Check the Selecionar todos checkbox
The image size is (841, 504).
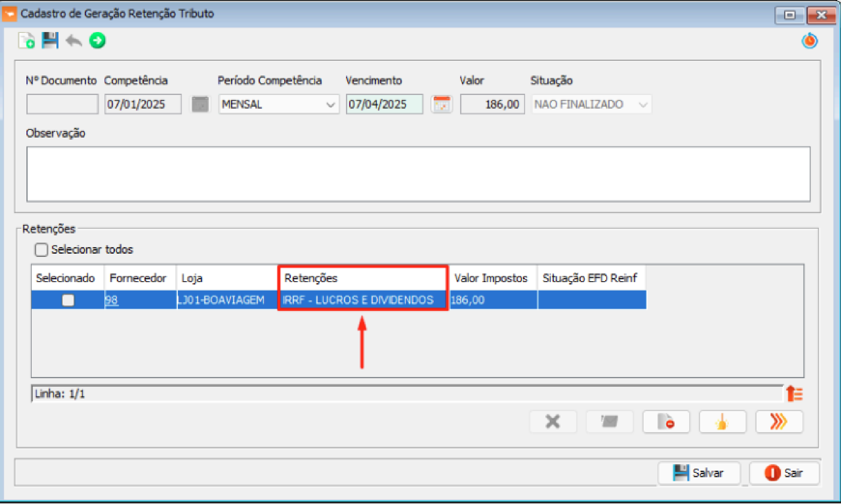tap(41, 250)
